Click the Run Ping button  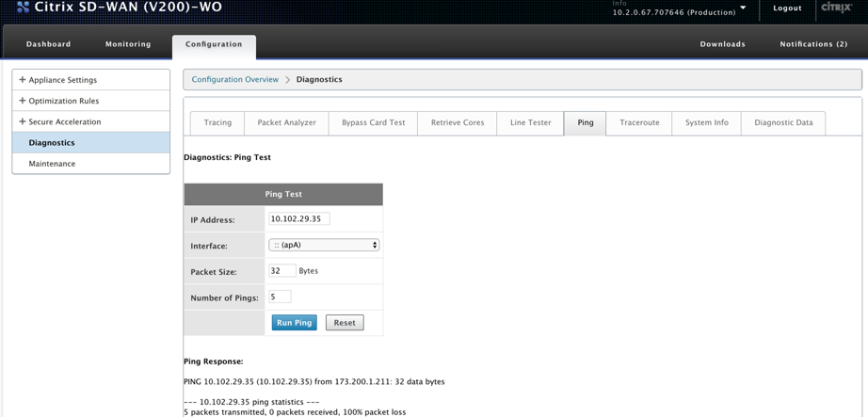tap(295, 323)
